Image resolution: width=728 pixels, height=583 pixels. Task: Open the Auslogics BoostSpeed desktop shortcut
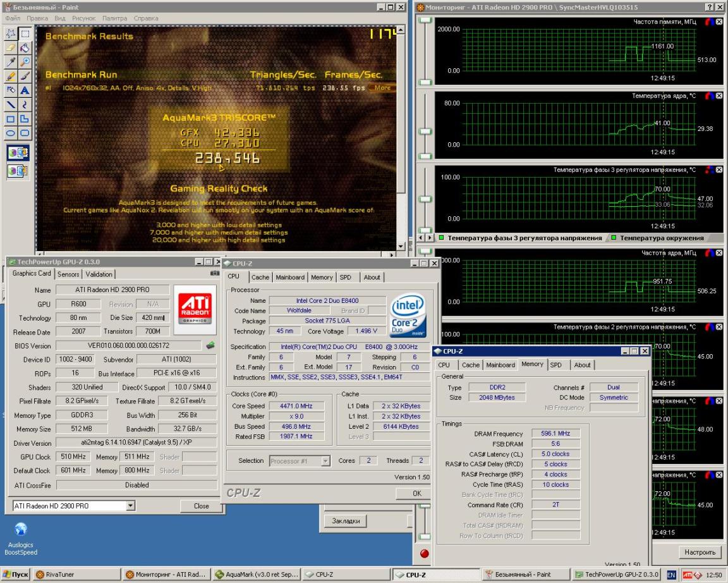tap(20, 537)
